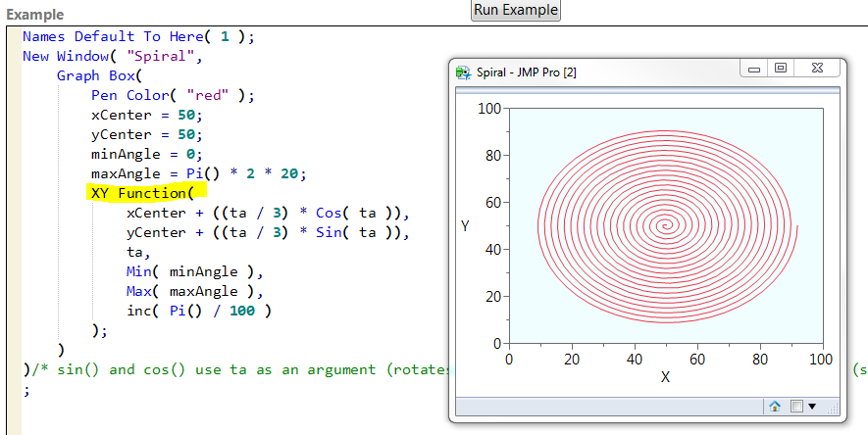868x435 pixels.
Task: Click the X axis label on the graph
Action: pyautogui.click(x=665, y=377)
